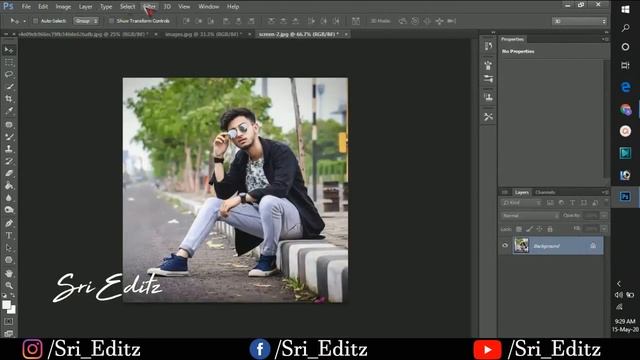640x360 pixels.
Task: Click the Ps application logo
Action: 8,6
